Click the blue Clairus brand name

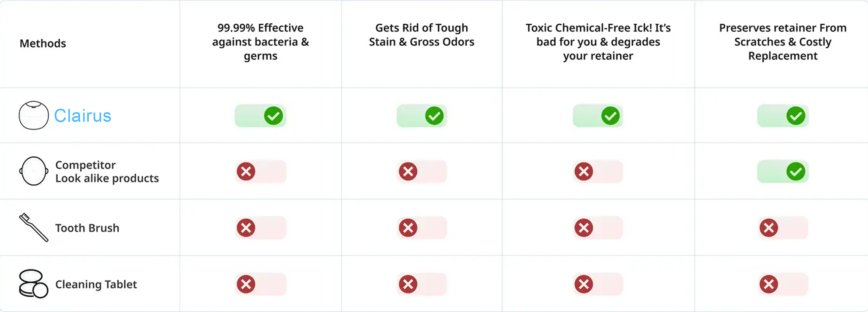[x=83, y=116]
